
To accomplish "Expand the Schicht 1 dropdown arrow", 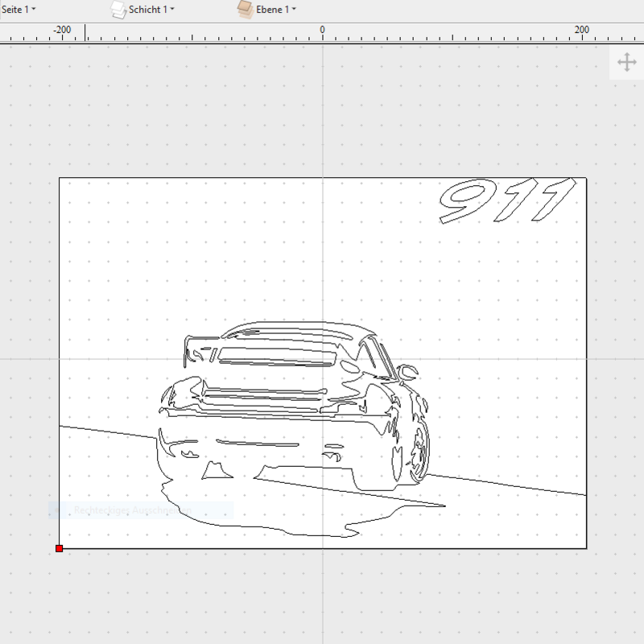I will pos(172,10).
